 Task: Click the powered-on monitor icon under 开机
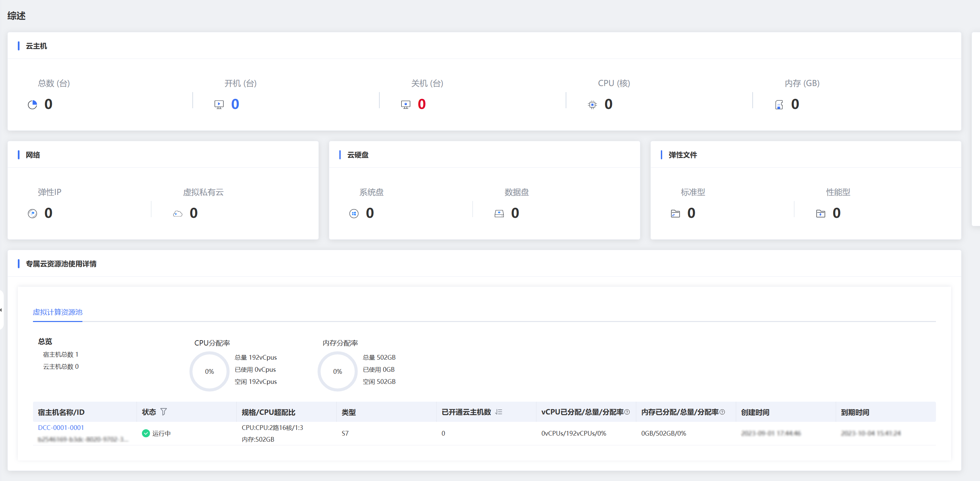click(x=219, y=105)
